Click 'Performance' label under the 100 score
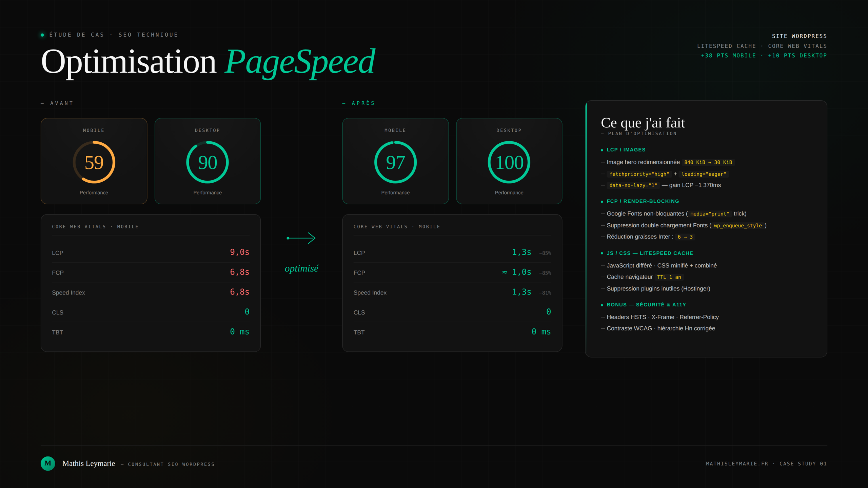The width and height of the screenshot is (868, 488). coord(509,192)
